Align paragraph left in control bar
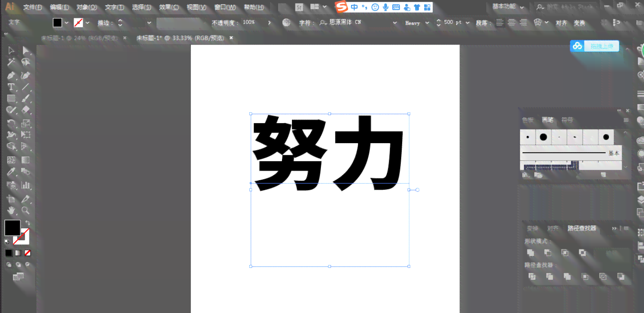This screenshot has width=644, height=313. coord(500,23)
